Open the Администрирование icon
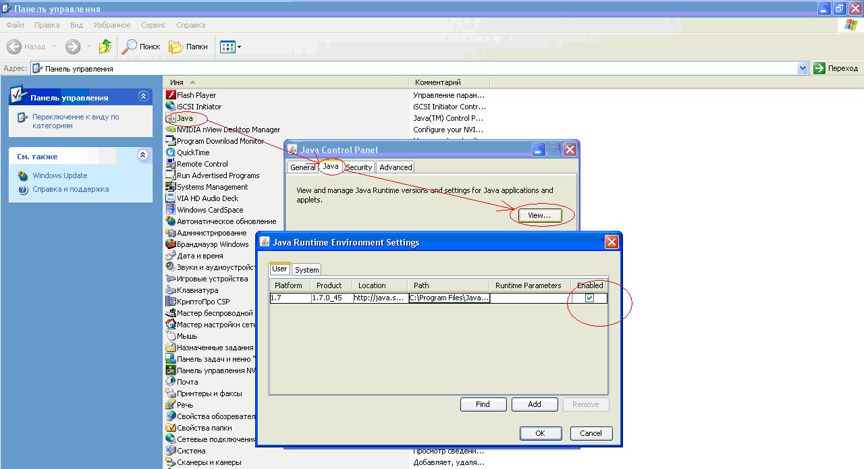The width and height of the screenshot is (868, 469). [x=171, y=233]
